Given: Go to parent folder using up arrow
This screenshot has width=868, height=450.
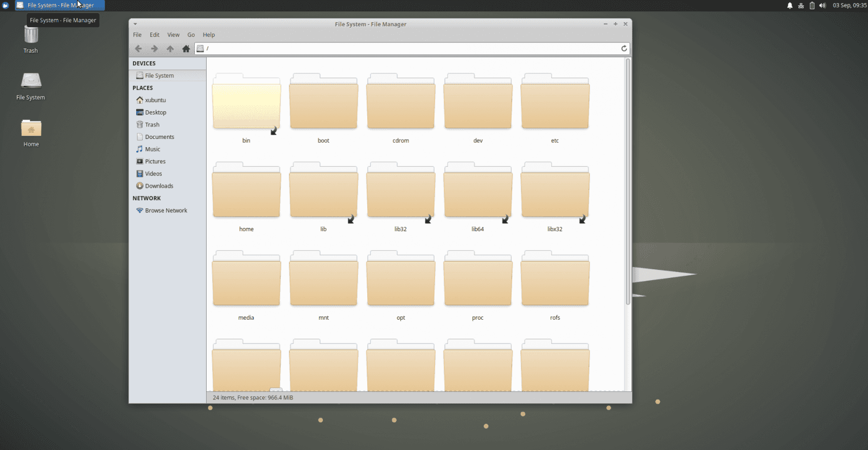Looking at the screenshot, I should 170,49.
